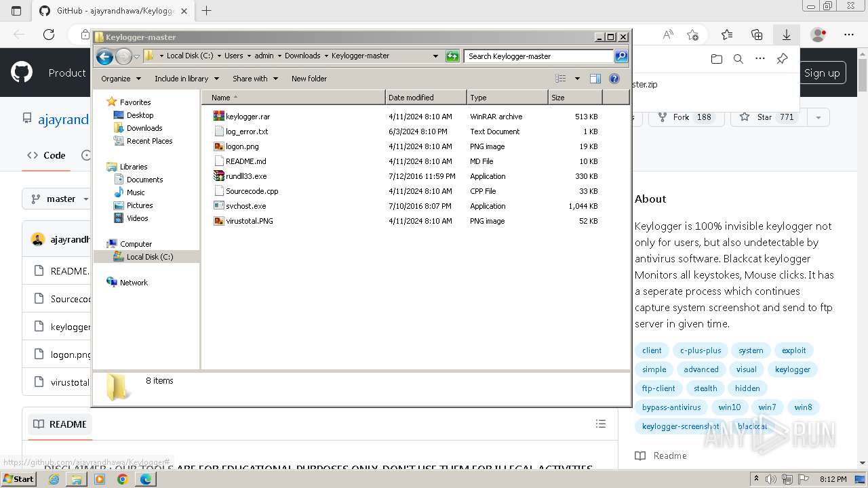Screen dimensions: 868x488
Task: Open Chrome from the taskbar
Action: (x=122, y=479)
